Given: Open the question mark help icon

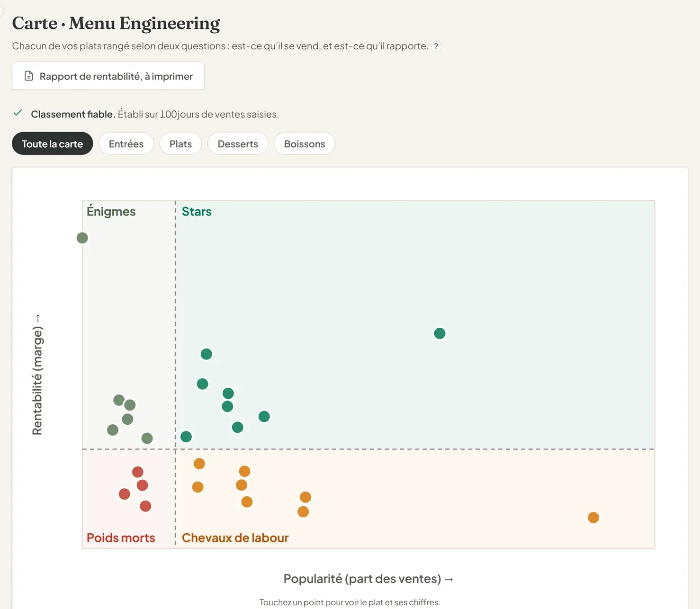Looking at the screenshot, I should (x=436, y=46).
